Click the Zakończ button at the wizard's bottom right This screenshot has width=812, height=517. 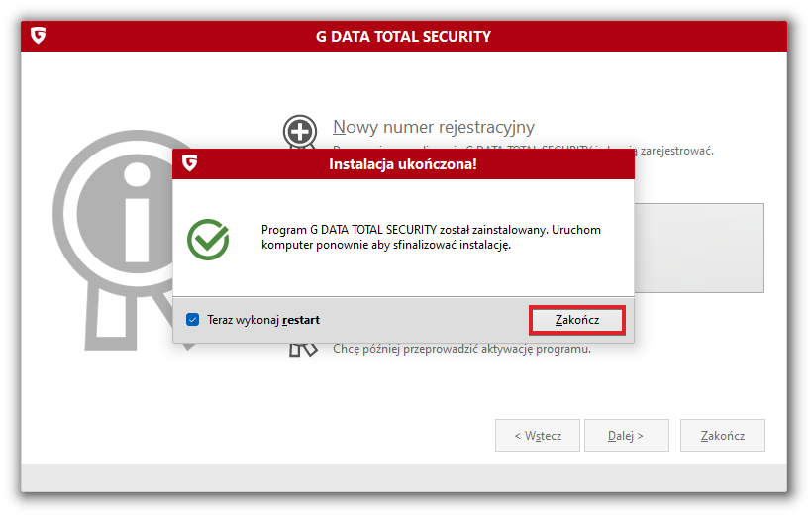[722, 435]
